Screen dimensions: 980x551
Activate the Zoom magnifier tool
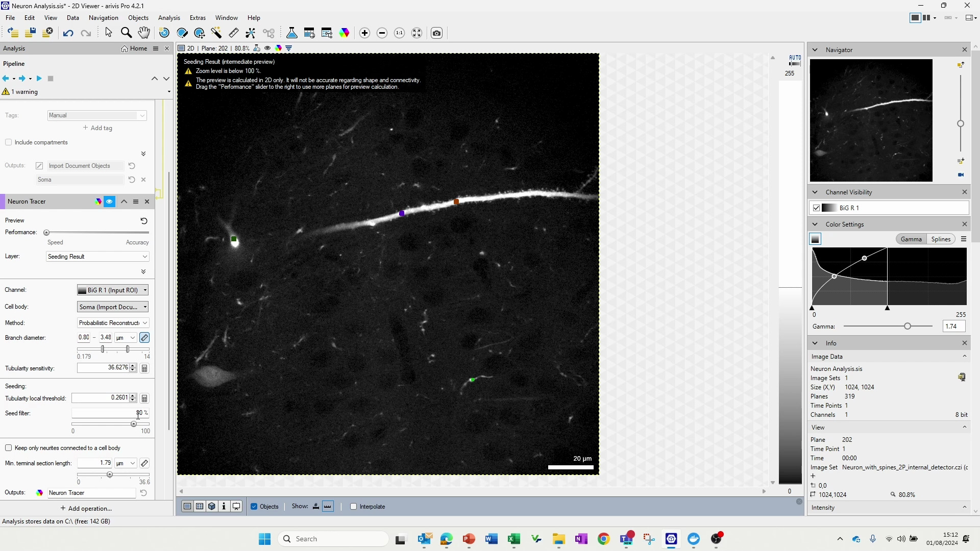[126, 32]
